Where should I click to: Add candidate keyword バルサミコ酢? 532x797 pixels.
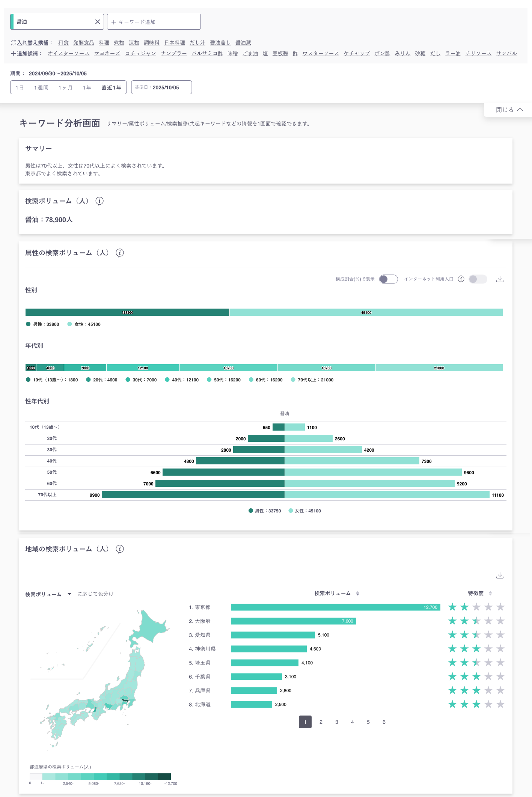click(207, 54)
